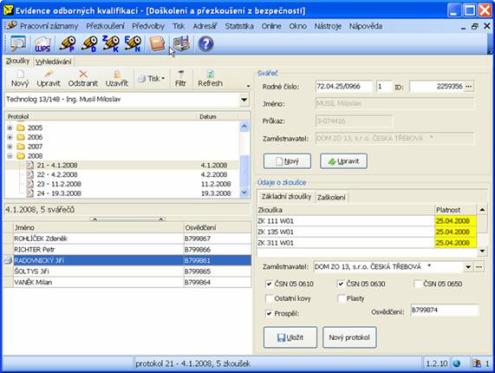Click Uzavřít toolbar item

pos(117,79)
